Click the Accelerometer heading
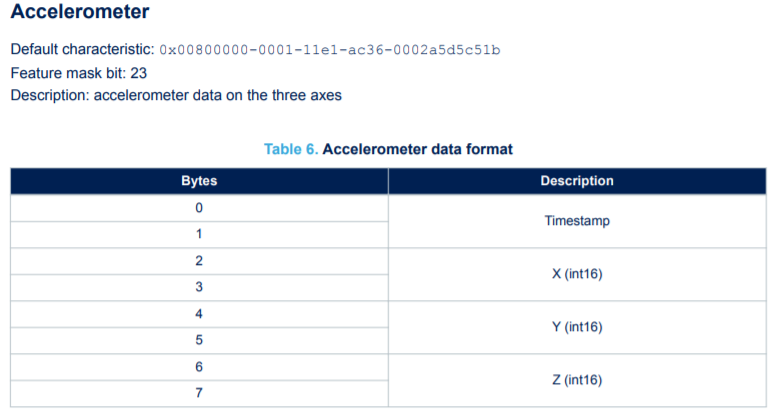Screen dimensions: 773x415 (x=80, y=11)
